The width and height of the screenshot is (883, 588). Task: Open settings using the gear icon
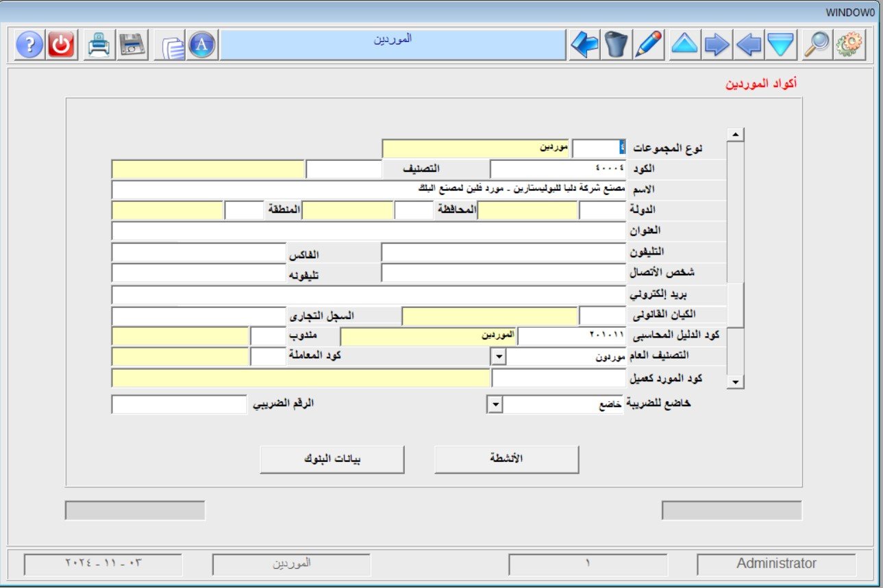(x=849, y=45)
